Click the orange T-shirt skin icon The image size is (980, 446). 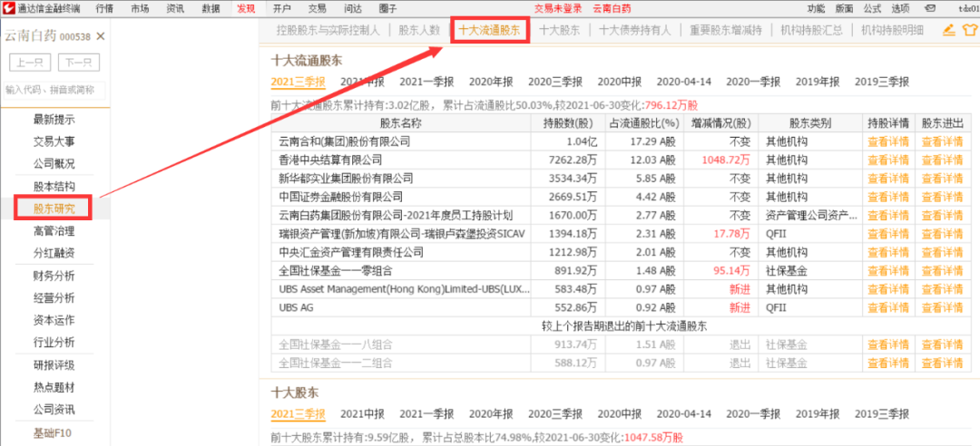pos(969,29)
